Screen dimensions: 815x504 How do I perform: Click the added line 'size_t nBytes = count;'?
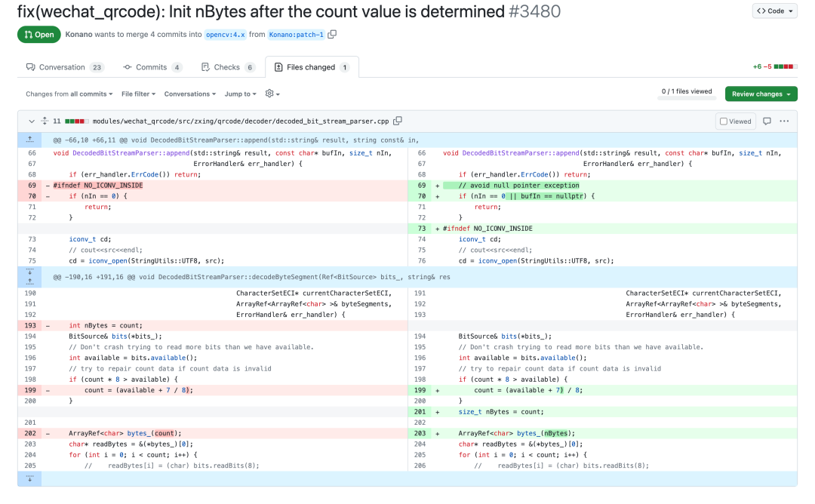tap(501, 412)
